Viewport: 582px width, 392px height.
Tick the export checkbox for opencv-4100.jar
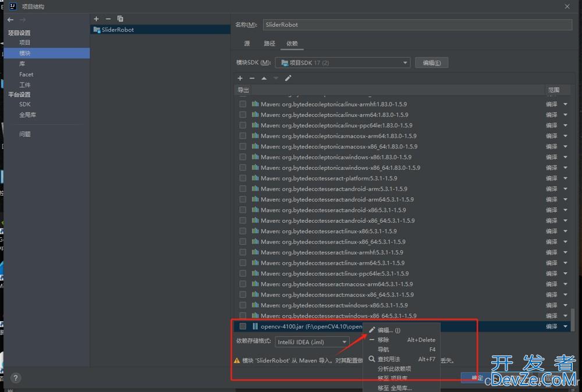pyautogui.click(x=243, y=326)
